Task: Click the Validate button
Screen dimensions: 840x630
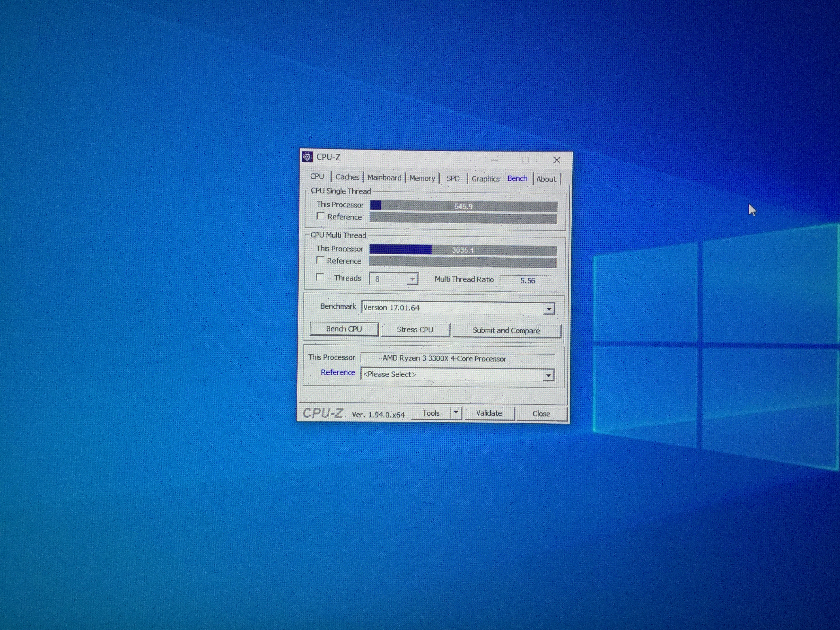Action: (x=489, y=413)
